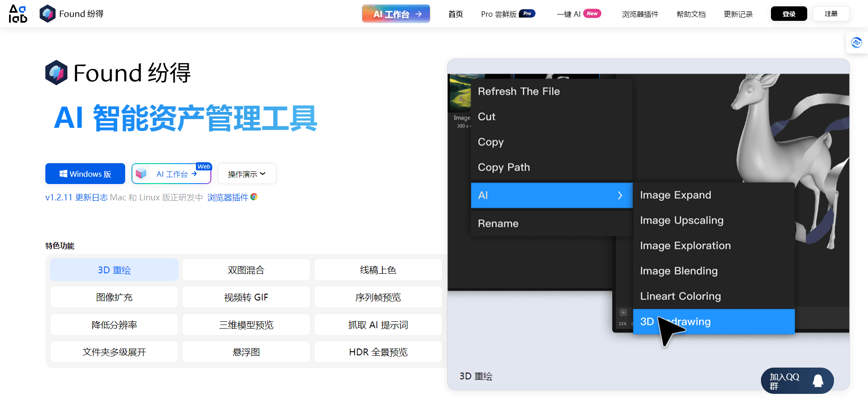Image resolution: width=868 pixels, height=412 pixels.
Task: Click the Aa lab logo at top-left corner
Action: point(18,13)
